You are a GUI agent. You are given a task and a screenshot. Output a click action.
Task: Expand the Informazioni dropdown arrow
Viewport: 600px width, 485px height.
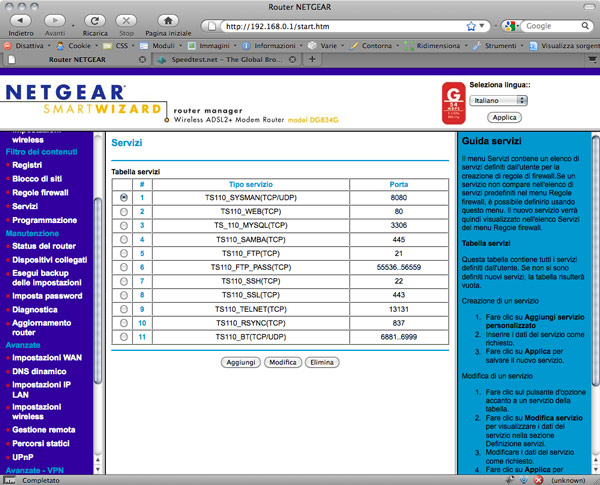[x=301, y=46]
